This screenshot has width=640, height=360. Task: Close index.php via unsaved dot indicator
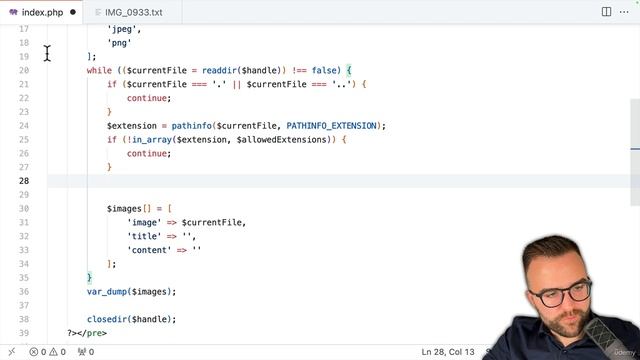click(73, 12)
